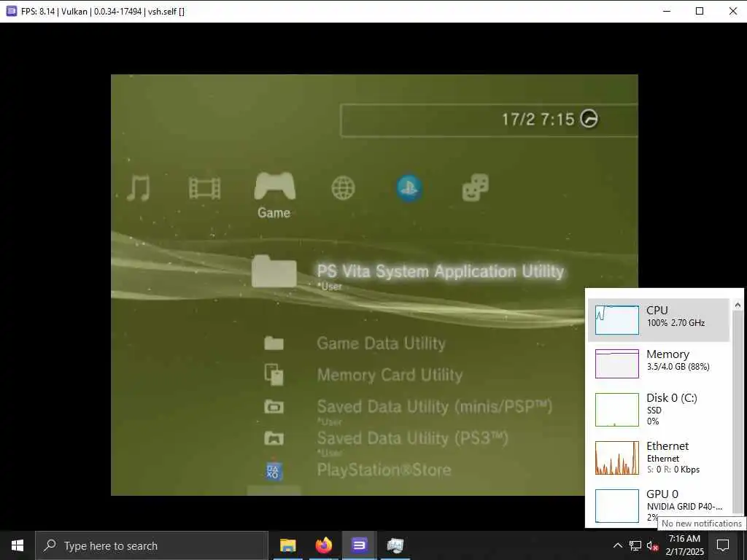Maximize the RPCS3 window

[700, 11]
